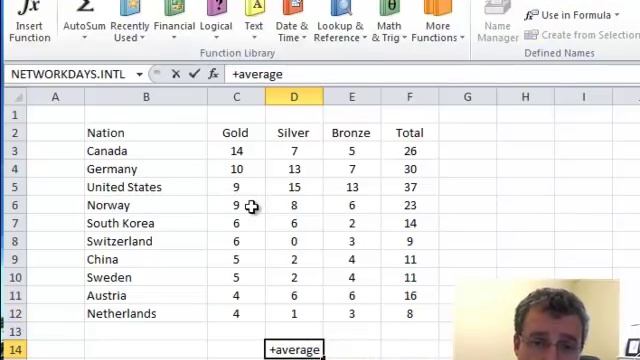Viewport: 640px width, 360px height.
Task: Click Canada's gold count 14
Action: coord(236,151)
